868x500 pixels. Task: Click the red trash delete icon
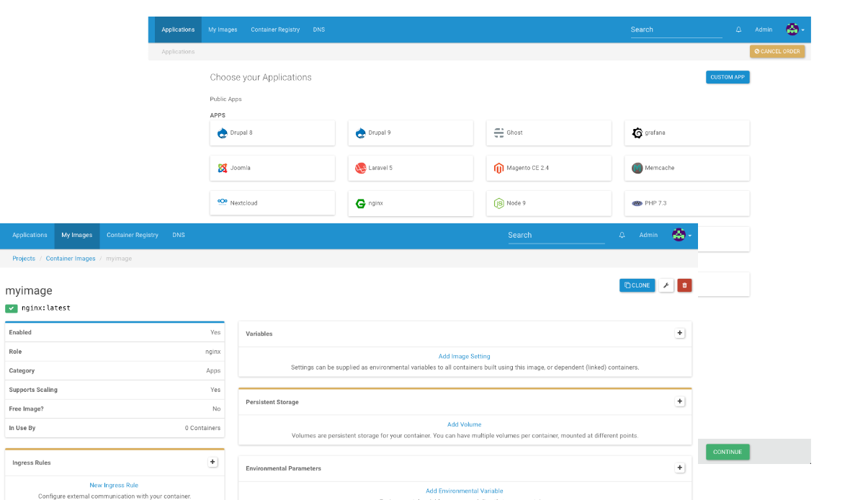pyautogui.click(x=684, y=285)
